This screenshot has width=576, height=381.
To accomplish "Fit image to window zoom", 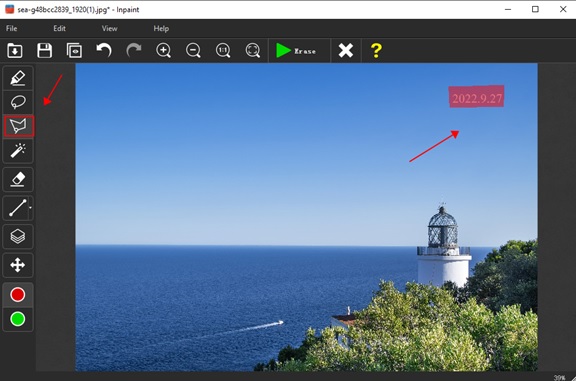I will pos(253,50).
